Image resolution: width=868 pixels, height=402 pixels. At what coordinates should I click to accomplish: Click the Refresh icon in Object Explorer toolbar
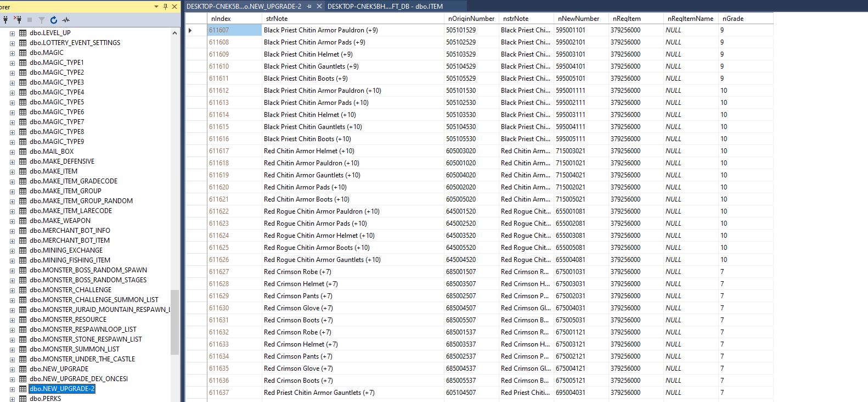click(x=54, y=20)
